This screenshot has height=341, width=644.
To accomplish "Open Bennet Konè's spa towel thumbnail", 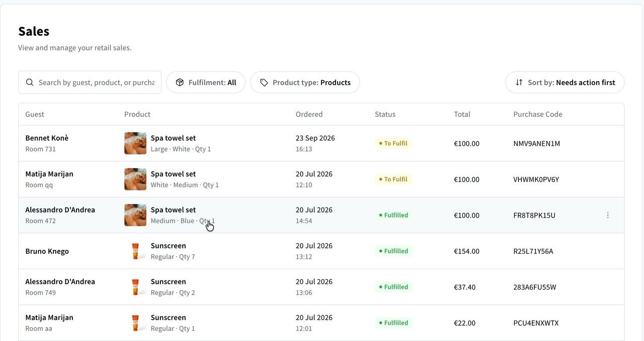I will (135, 144).
